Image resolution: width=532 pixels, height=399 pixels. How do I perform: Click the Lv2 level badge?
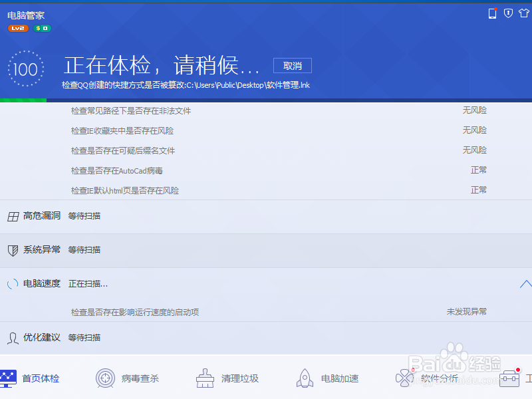click(19, 28)
